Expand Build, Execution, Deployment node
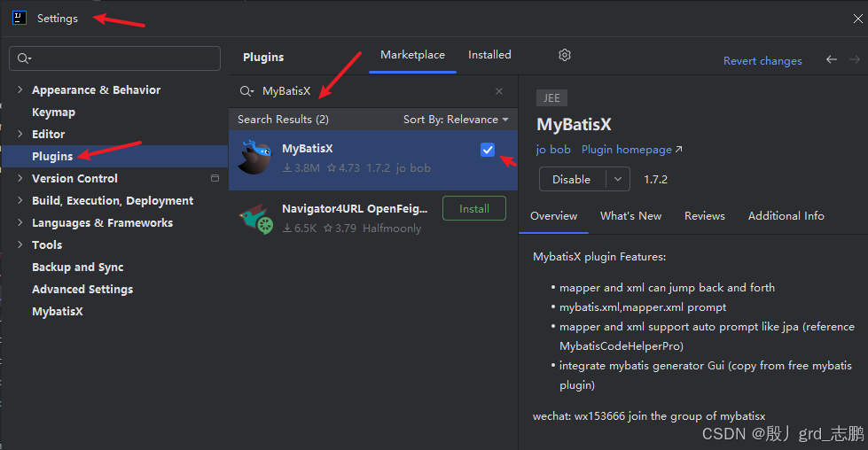Image resolution: width=868 pixels, height=450 pixels. tap(20, 200)
